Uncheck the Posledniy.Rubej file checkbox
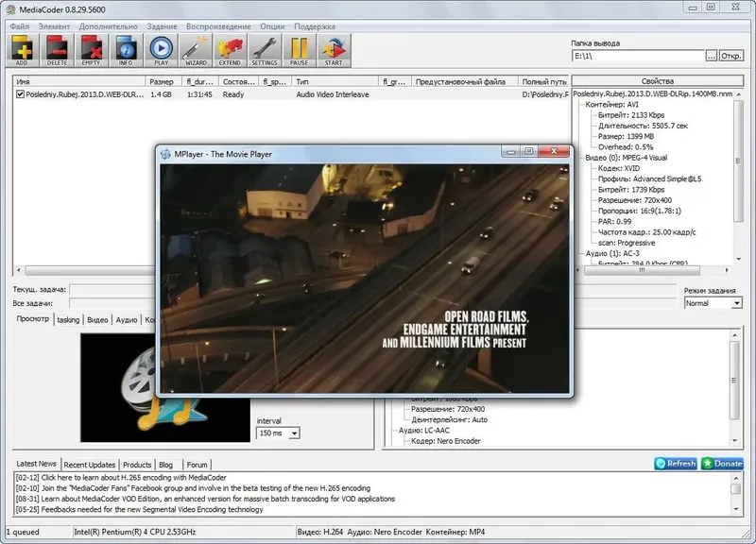 click(20, 94)
